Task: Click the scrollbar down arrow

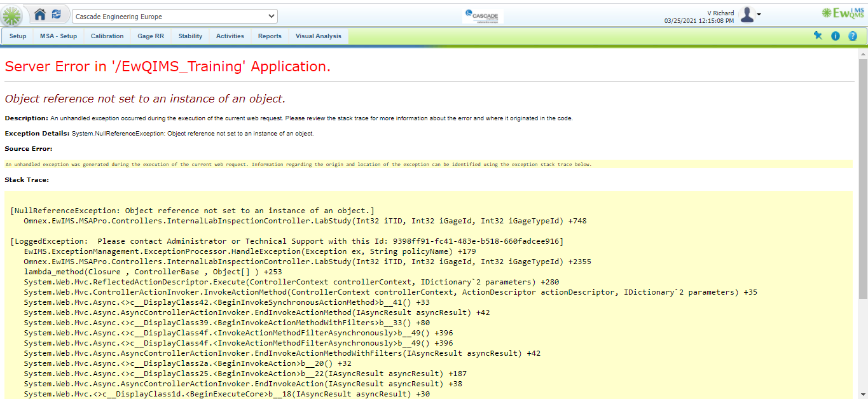Action: tap(863, 394)
